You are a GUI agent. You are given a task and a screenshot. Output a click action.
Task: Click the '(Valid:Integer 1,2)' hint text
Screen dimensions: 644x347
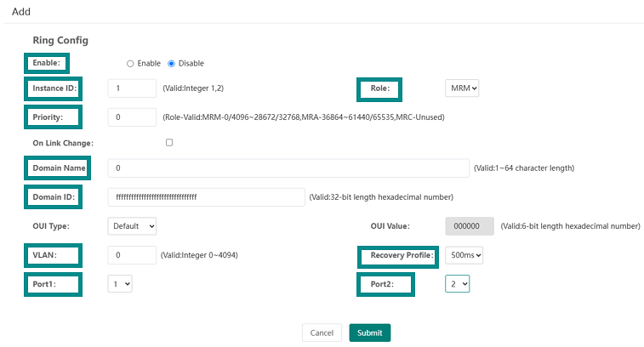(x=193, y=88)
